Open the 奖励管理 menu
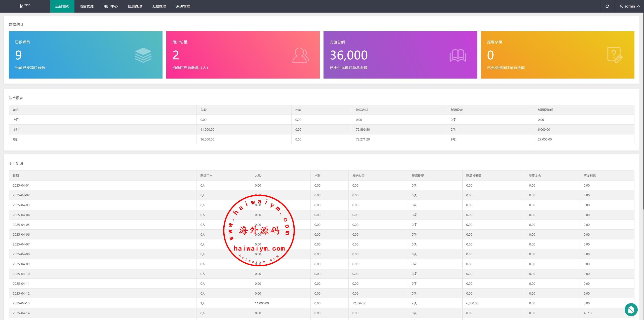Viewport: 644px width, 320px height. [x=159, y=6]
